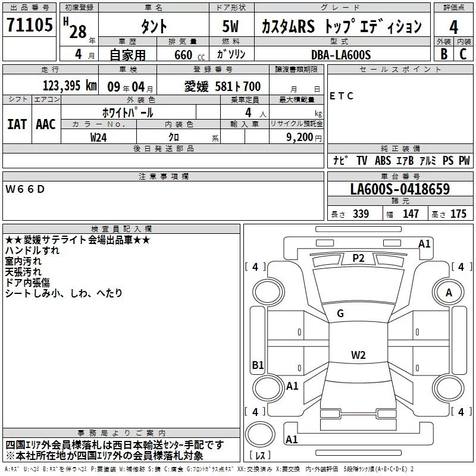Click the B1 left side sill marker
Screen dimensions: 476x476
(x=258, y=365)
